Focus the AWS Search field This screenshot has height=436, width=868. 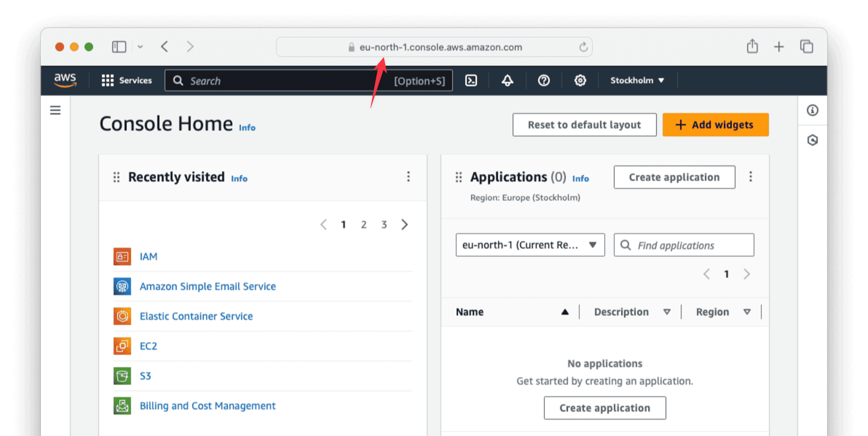tap(309, 80)
